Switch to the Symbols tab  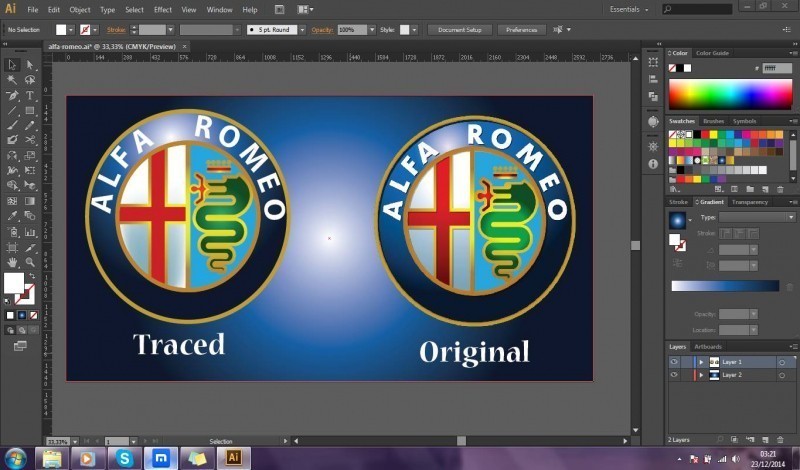[744, 121]
